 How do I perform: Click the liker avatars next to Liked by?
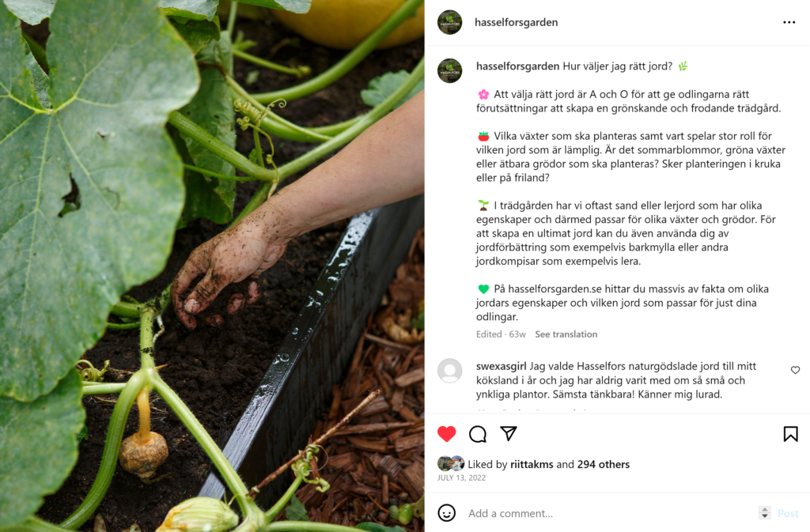(451, 463)
